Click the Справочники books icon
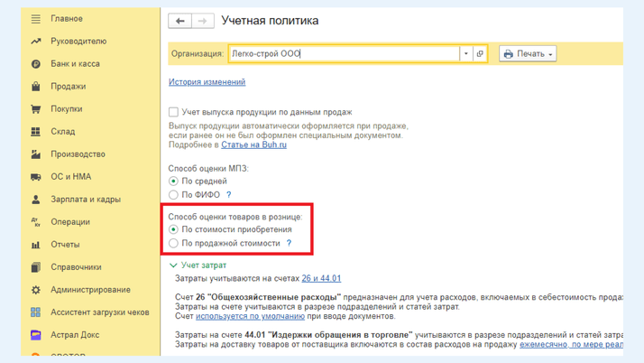 coord(36,267)
